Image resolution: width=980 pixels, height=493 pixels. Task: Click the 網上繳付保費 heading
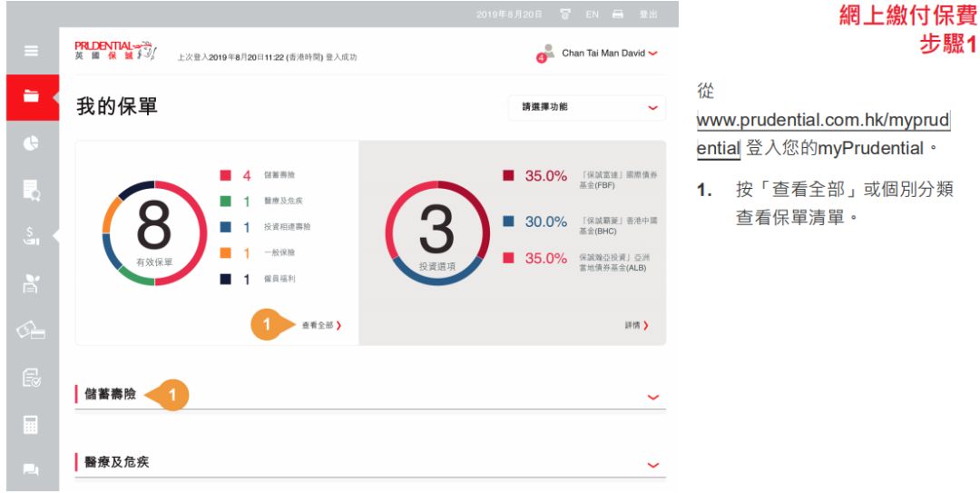(x=907, y=16)
